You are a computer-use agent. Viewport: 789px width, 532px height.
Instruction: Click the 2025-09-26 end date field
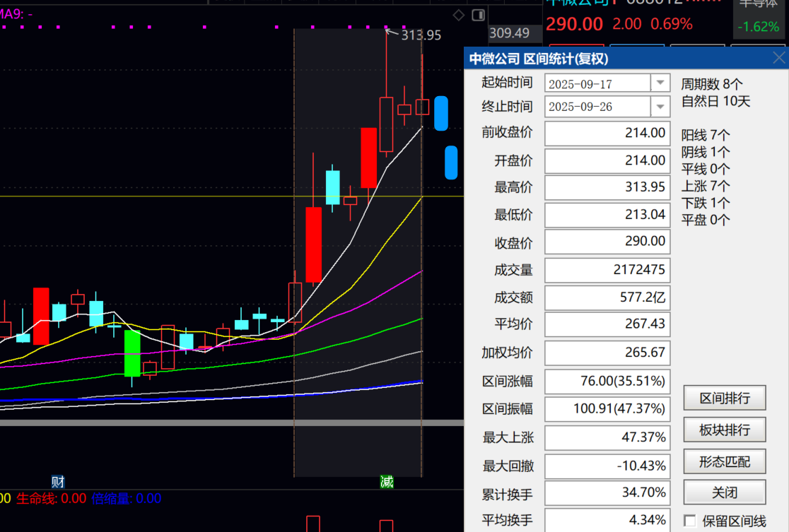pyautogui.click(x=597, y=107)
